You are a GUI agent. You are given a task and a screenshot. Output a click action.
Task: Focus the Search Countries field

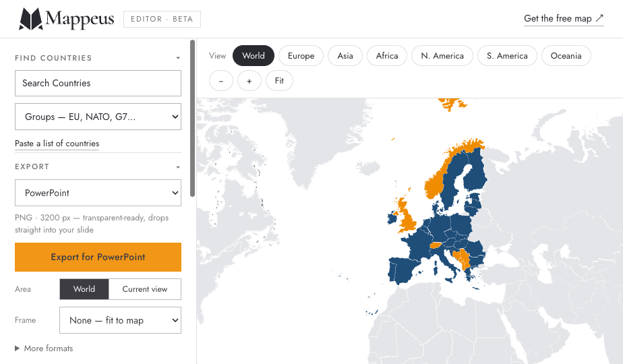click(98, 83)
